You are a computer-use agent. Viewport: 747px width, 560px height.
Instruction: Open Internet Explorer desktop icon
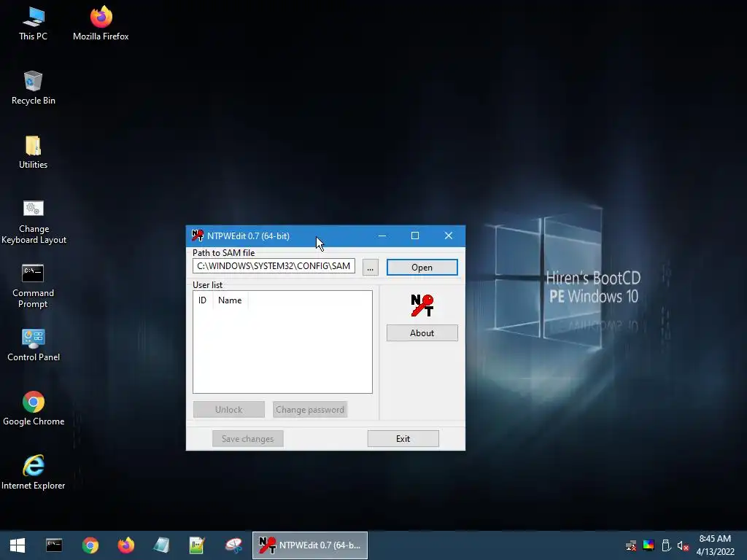(x=33, y=472)
